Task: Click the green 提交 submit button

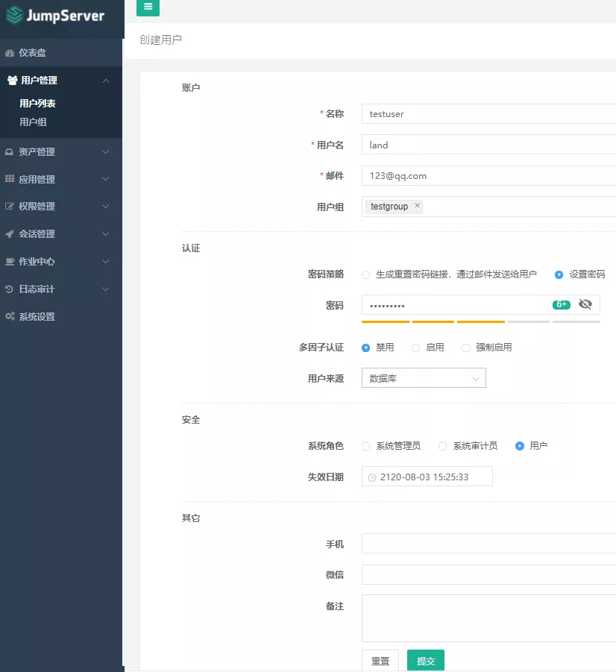Action: 426,661
